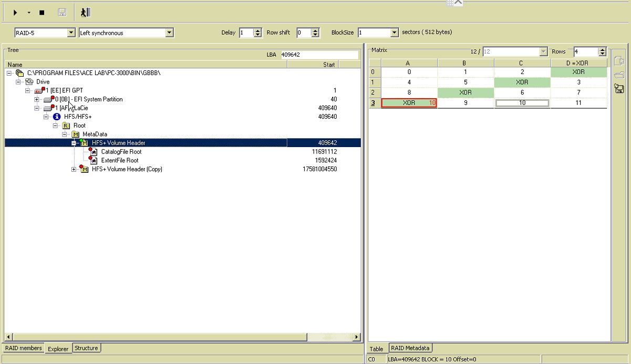Screen dimensions: 631x364
Task: Open the Left synchronous layout dropdown
Action: tap(169, 33)
